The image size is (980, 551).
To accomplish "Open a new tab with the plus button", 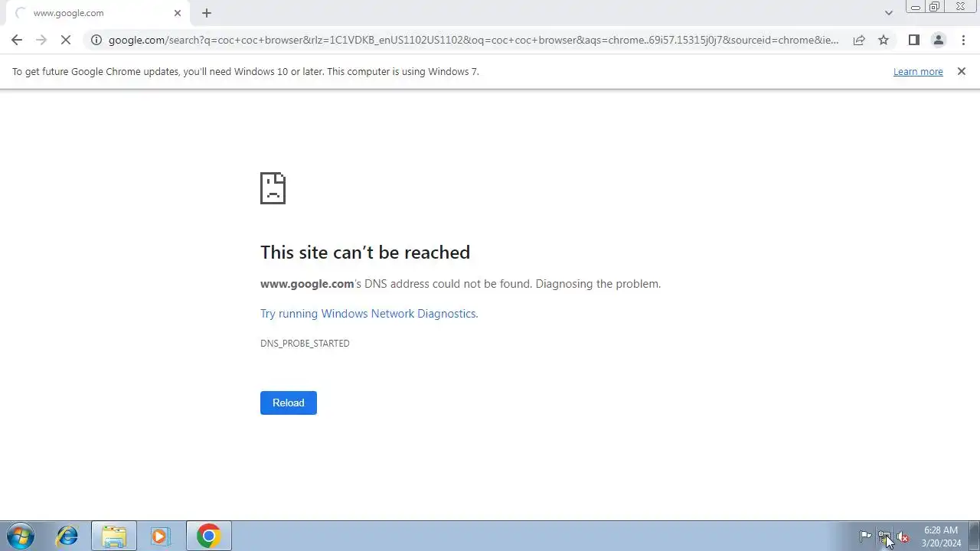I will tap(207, 13).
